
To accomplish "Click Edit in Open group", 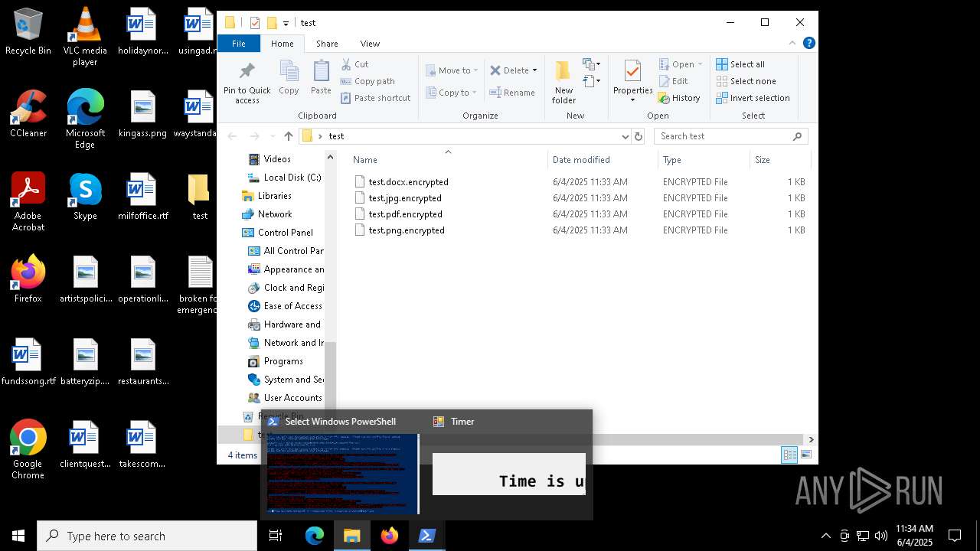I will click(x=673, y=81).
